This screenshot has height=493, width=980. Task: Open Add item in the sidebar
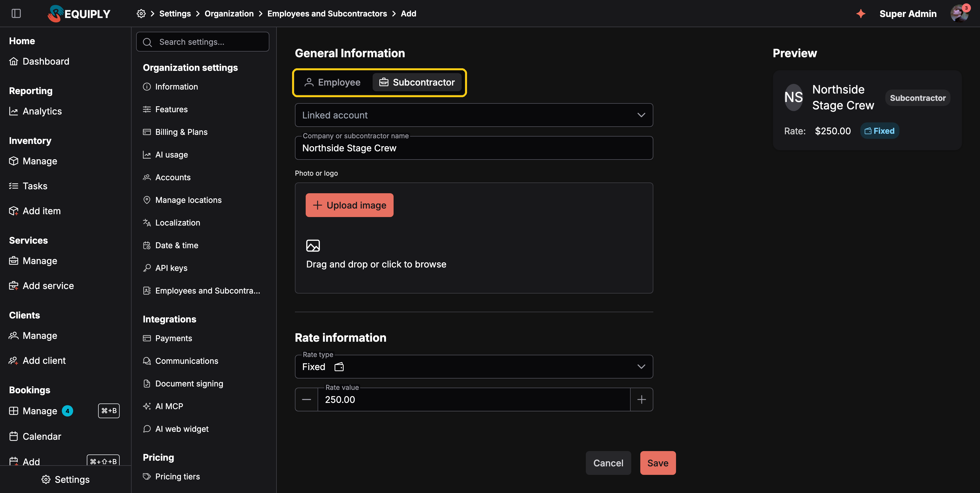35,211
